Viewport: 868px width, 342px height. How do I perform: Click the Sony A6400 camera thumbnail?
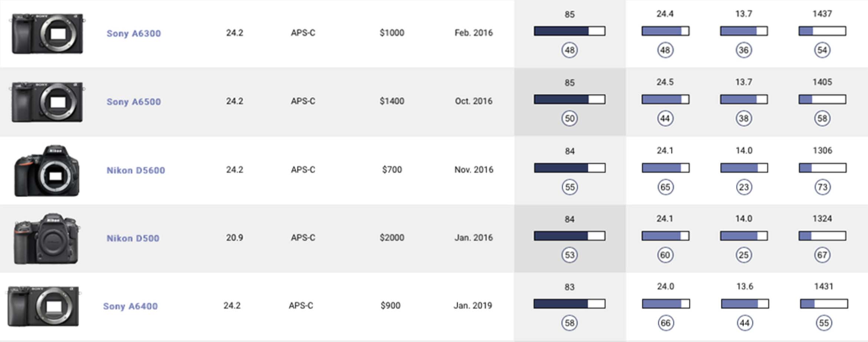43,306
